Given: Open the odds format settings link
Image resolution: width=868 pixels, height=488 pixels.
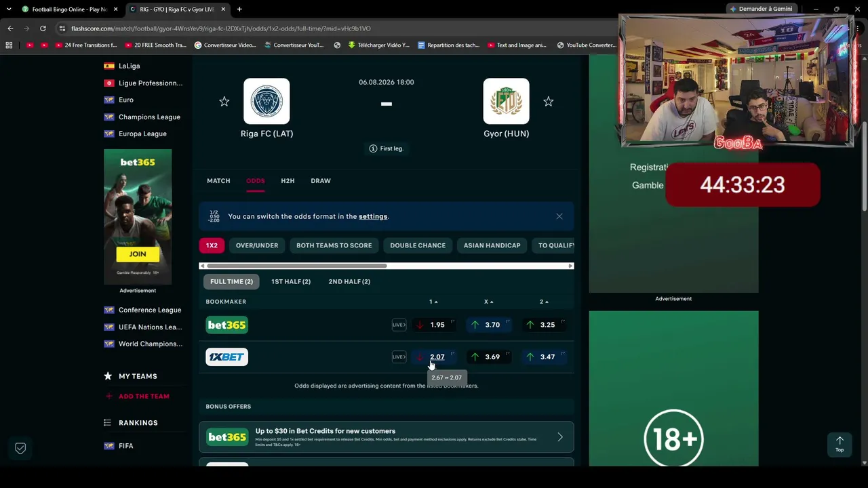Looking at the screenshot, I should tap(373, 216).
